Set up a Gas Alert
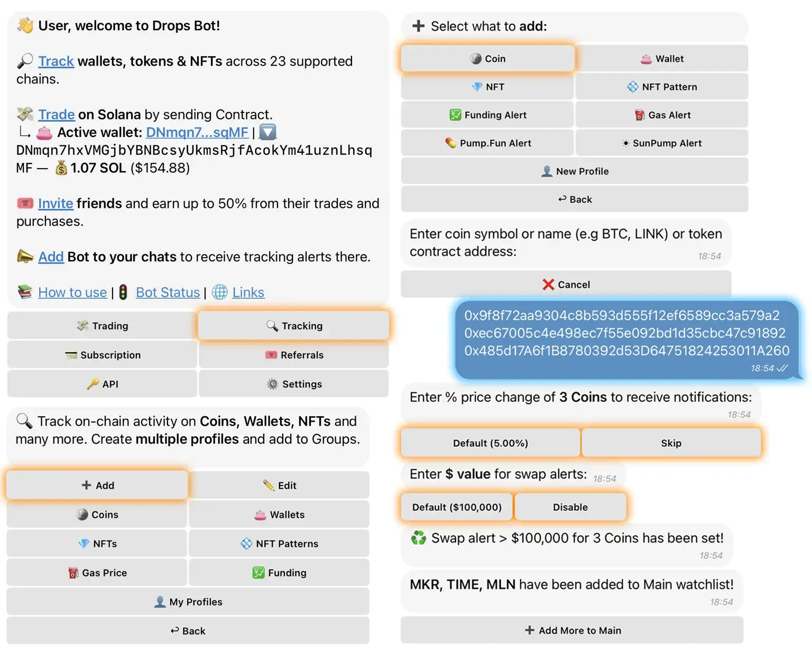The height and width of the screenshot is (651, 812). [662, 115]
